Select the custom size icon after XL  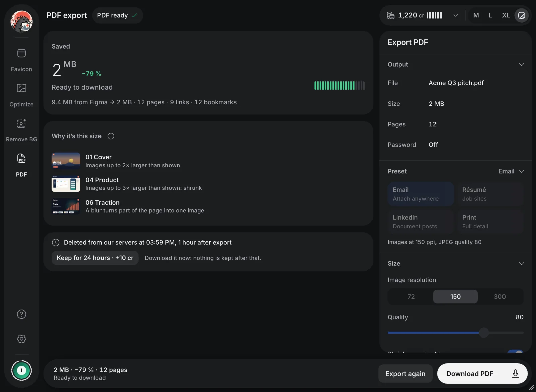pos(522,15)
